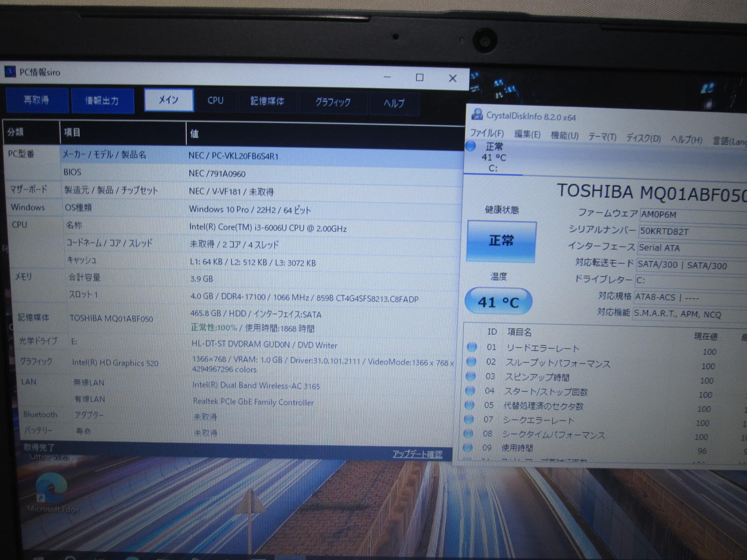Select the value NEC / V-VF181 / 未取得
747x560 pixels.
coord(231,191)
